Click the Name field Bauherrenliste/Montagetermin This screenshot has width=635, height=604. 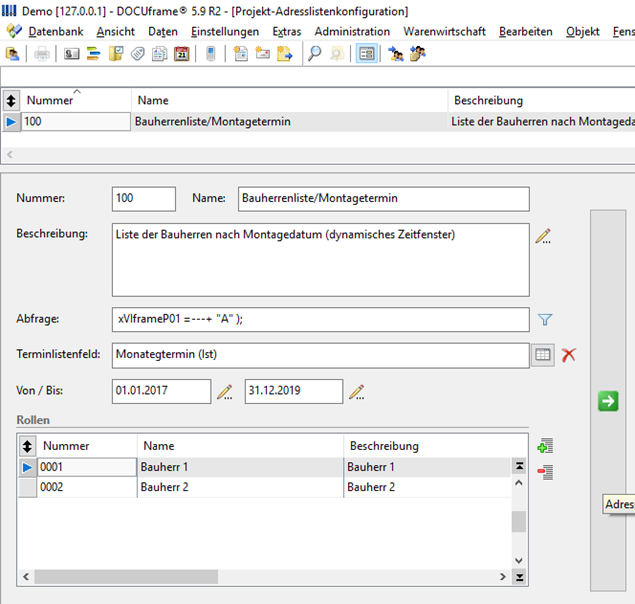click(384, 198)
